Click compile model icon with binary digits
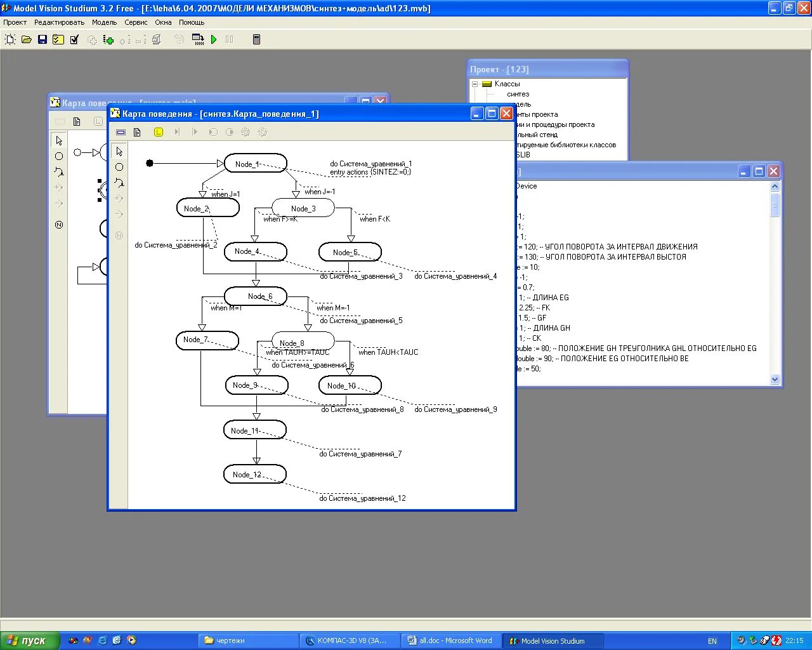The height and width of the screenshot is (650, 812). (198, 39)
